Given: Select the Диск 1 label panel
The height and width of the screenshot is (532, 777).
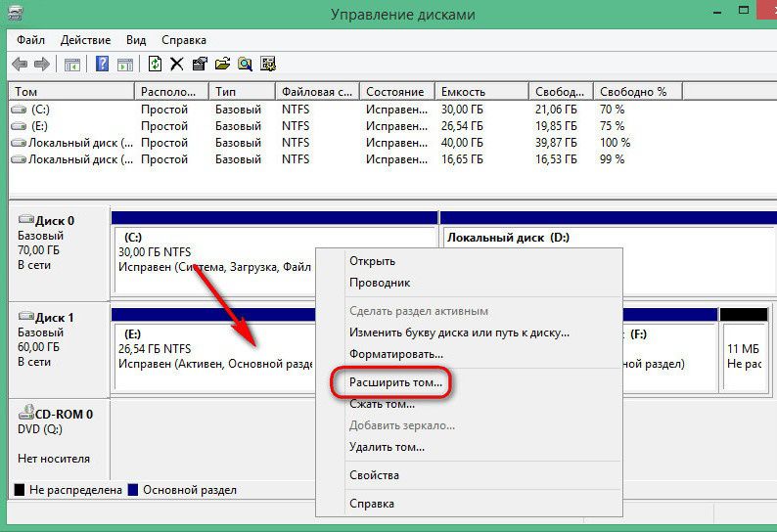Looking at the screenshot, I should tap(57, 349).
